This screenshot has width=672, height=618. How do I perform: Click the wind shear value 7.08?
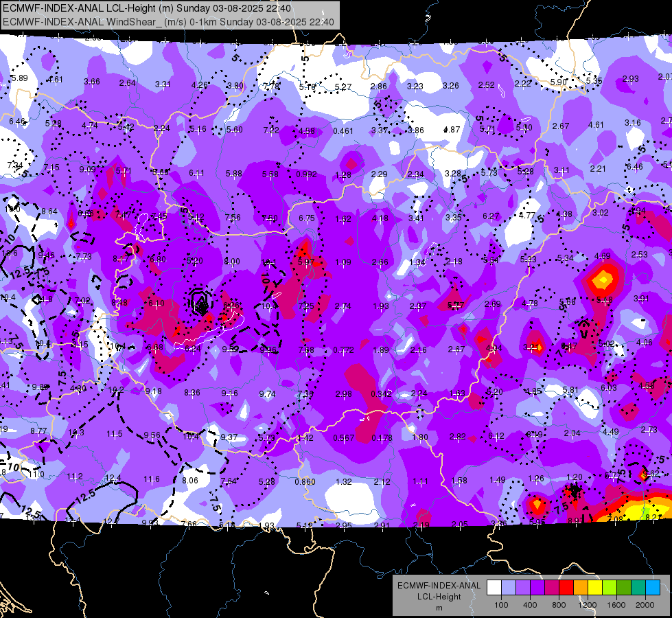point(614,520)
